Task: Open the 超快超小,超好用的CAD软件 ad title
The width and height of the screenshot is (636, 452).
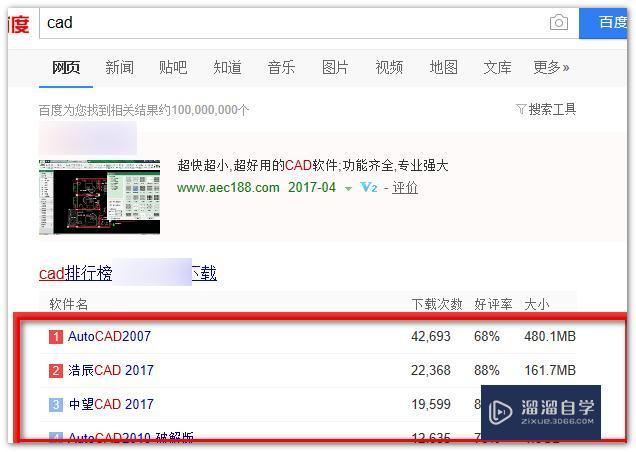Action: pos(312,166)
